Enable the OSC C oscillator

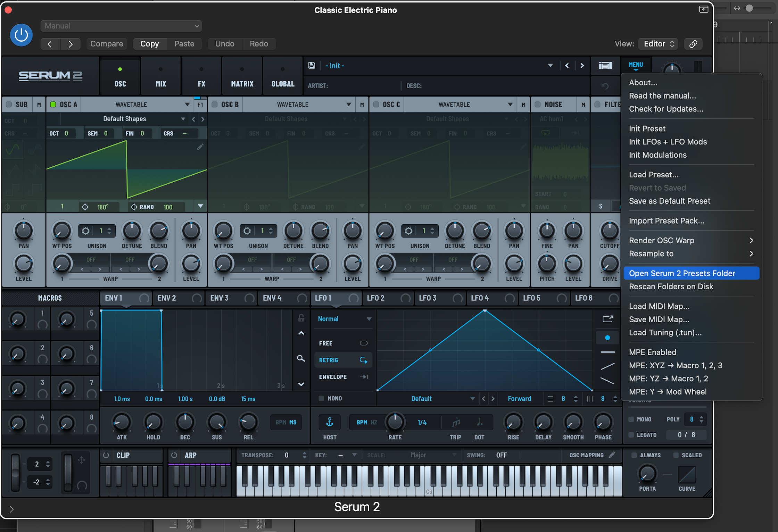click(x=376, y=105)
